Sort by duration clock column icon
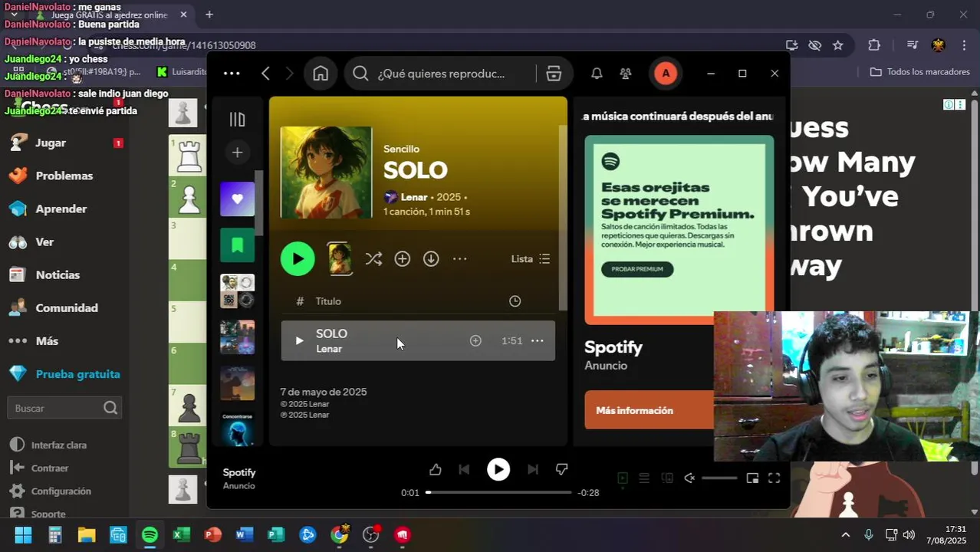Viewport: 980px width, 552px height. pyautogui.click(x=515, y=301)
